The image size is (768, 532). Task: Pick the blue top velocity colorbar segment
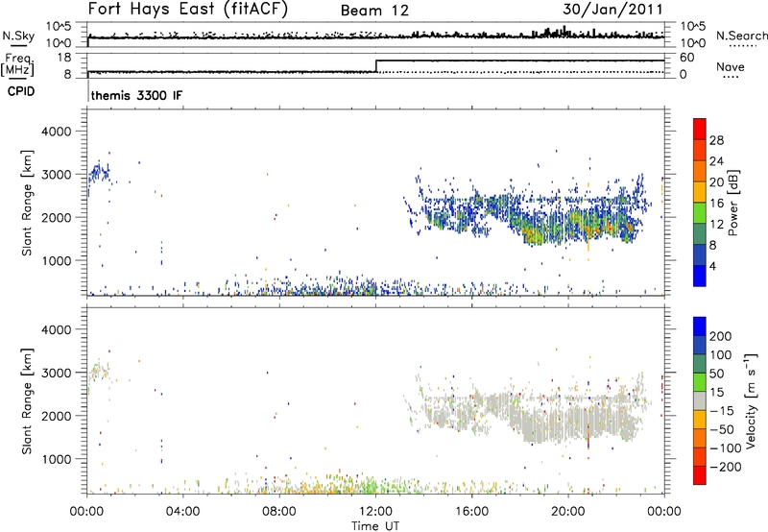click(x=700, y=326)
